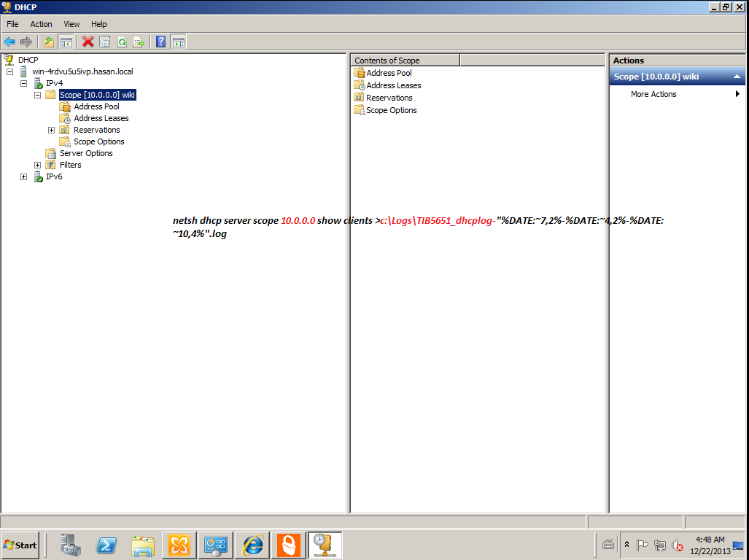
Task: Expand the Reservations tree node
Action: click(x=52, y=130)
